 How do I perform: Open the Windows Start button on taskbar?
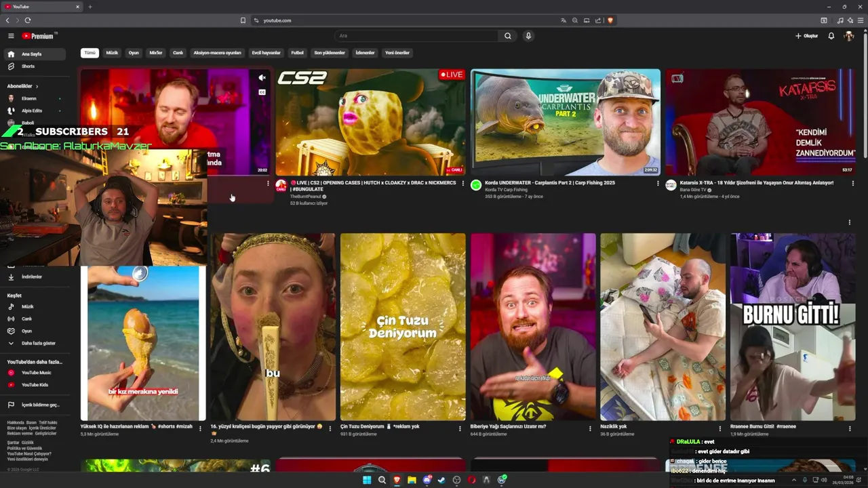[x=367, y=480]
